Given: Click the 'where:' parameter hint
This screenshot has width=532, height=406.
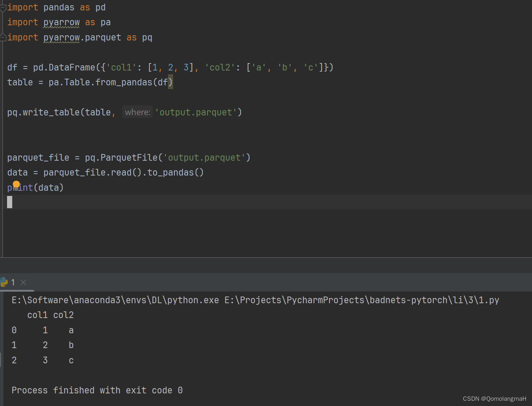Looking at the screenshot, I should pos(138,112).
